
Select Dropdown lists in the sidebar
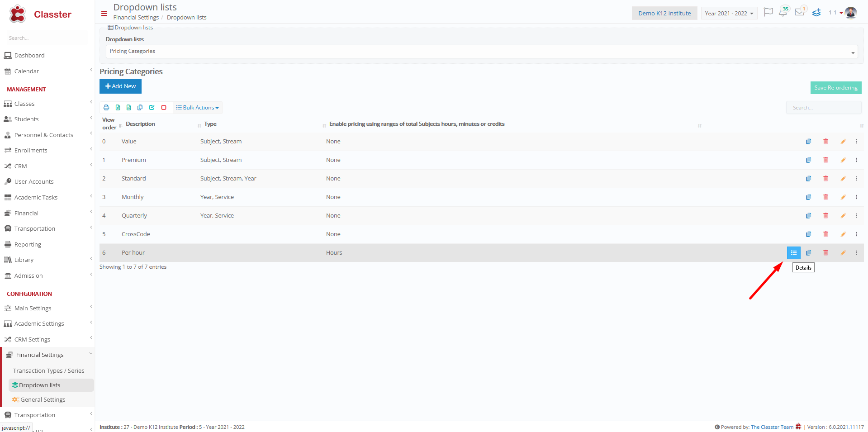(x=51, y=385)
